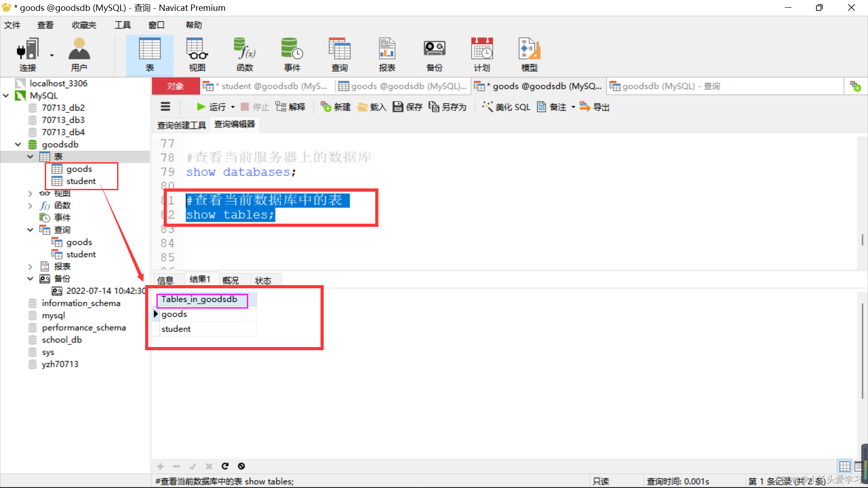This screenshot has width=868, height=488.
Task: Select the 表 table toolbar icon
Action: pos(150,55)
